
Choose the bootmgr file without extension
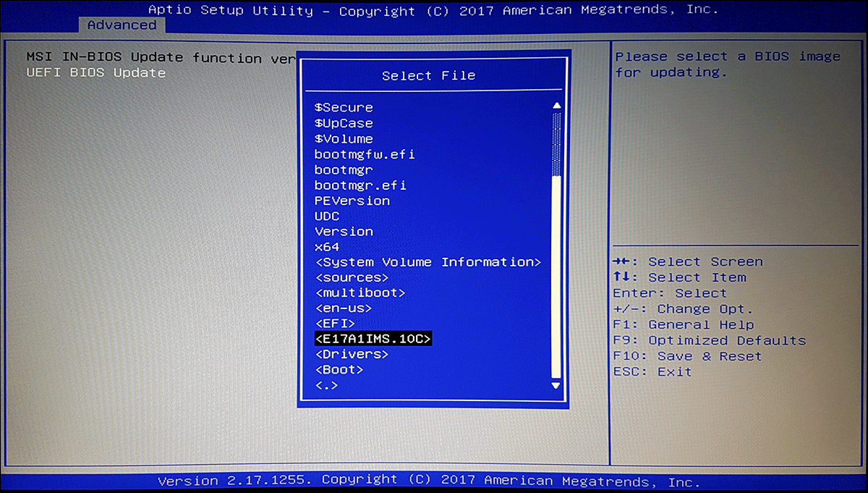(x=344, y=169)
